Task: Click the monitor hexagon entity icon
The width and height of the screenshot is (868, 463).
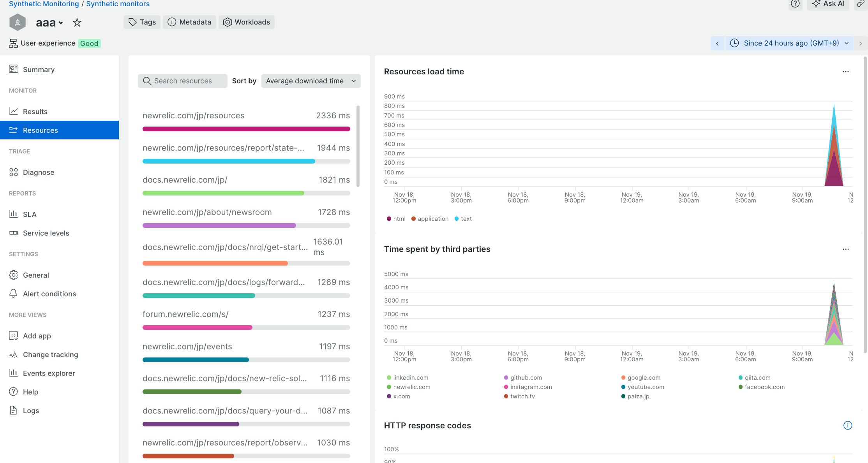Action: 18,22
